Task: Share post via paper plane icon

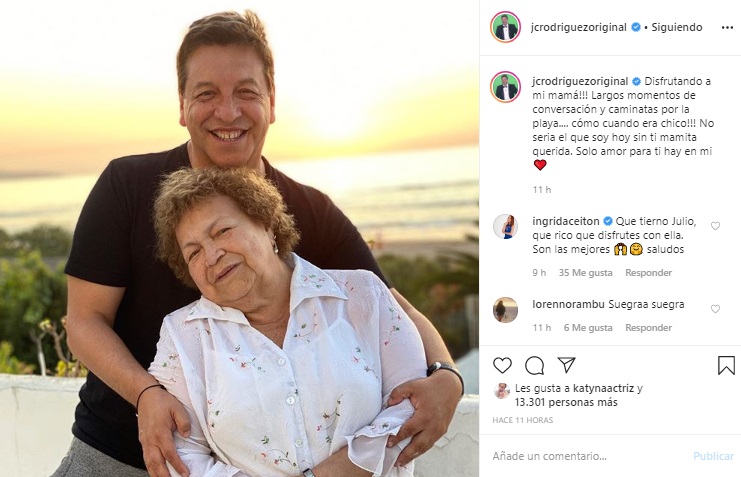Action: tap(566, 365)
